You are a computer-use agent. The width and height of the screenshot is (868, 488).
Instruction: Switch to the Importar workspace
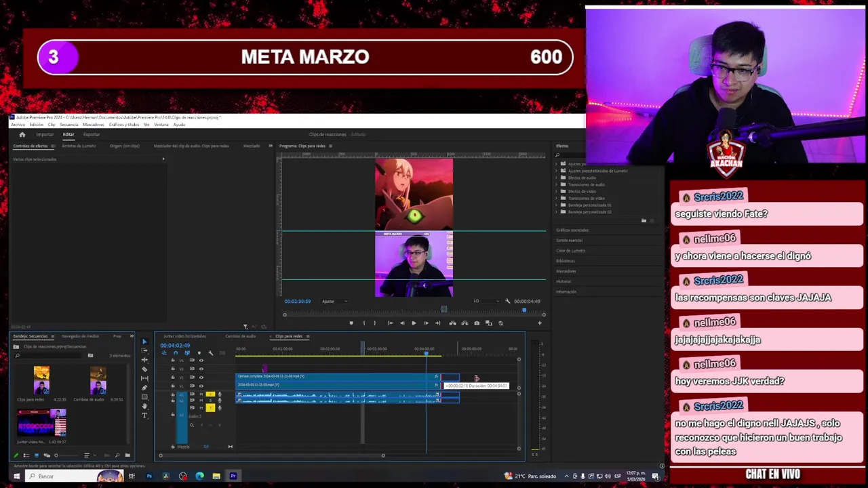click(45, 134)
